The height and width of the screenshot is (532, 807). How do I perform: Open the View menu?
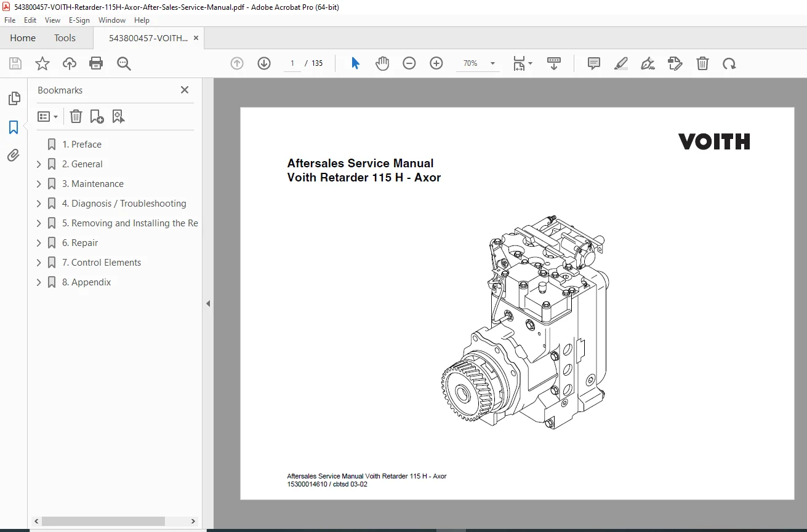(x=52, y=20)
